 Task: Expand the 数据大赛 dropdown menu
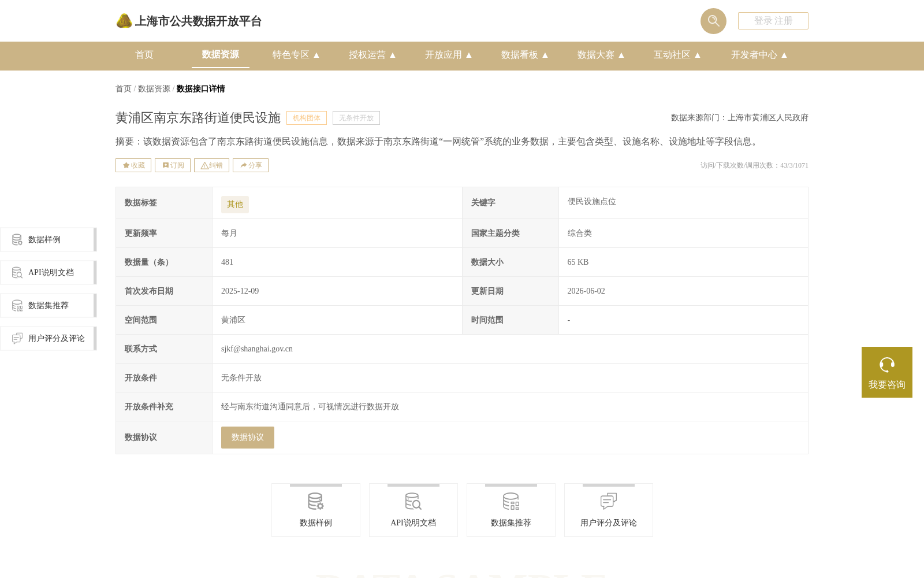point(601,55)
